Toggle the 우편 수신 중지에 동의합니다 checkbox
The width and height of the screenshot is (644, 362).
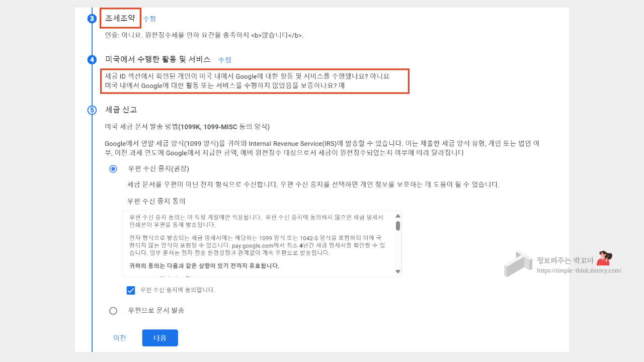click(131, 290)
